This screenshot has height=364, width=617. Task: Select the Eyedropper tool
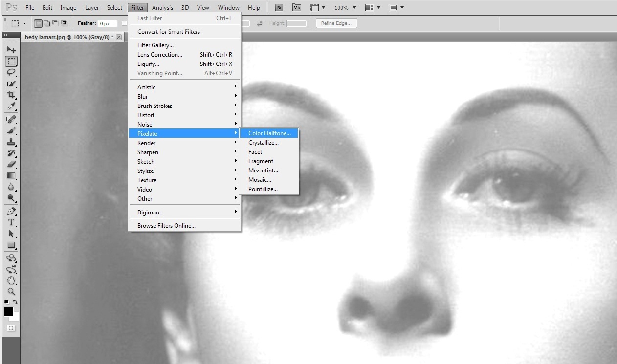11,106
